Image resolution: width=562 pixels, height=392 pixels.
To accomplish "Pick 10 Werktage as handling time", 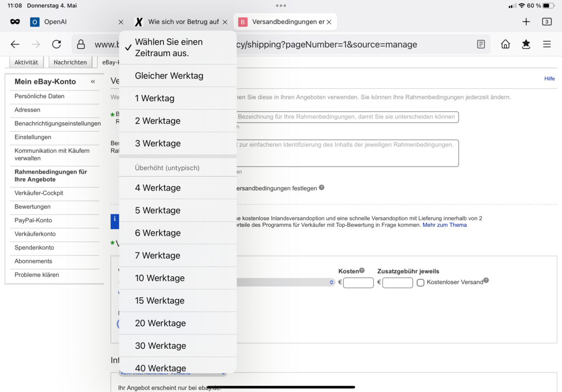I will [160, 278].
